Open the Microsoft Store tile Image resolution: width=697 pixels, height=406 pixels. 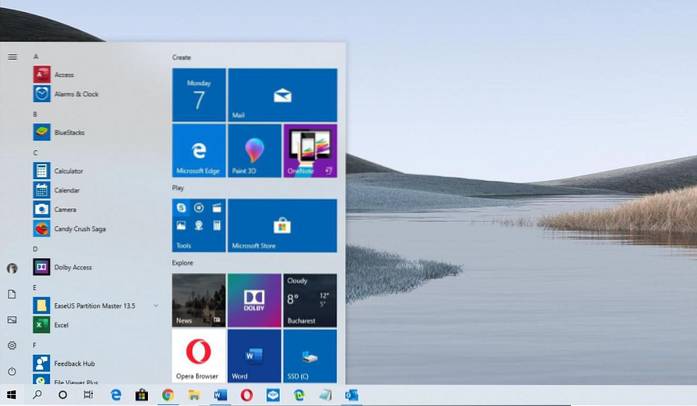point(282,225)
